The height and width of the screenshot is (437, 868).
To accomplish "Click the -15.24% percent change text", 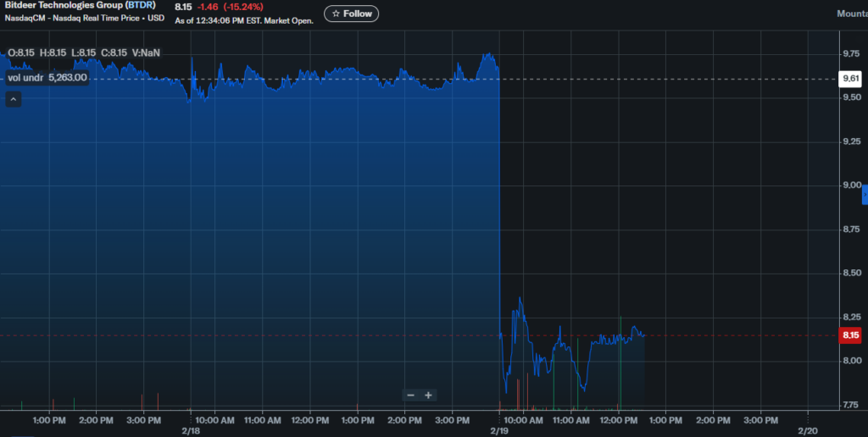I will [243, 7].
